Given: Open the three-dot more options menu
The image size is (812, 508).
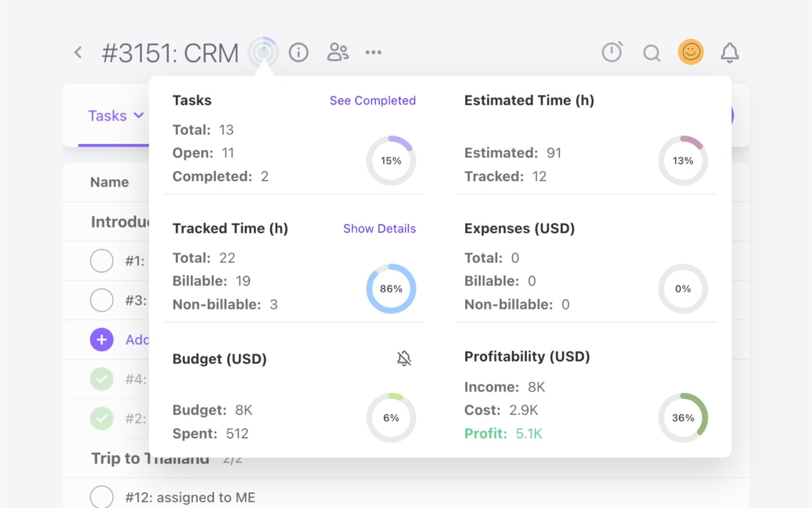Looking at the screenshot, I should coord(373,52).
